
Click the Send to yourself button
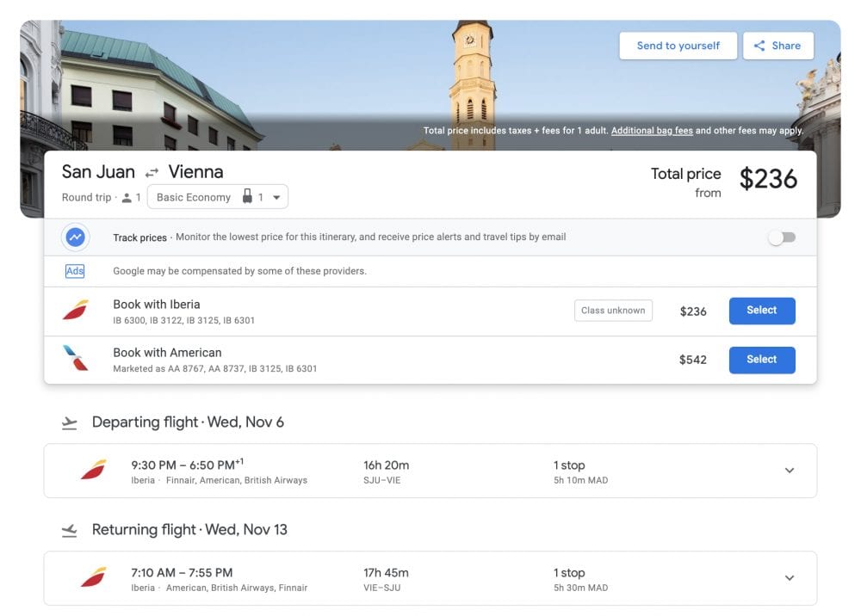pyautogui.click(x=678, y=46)
